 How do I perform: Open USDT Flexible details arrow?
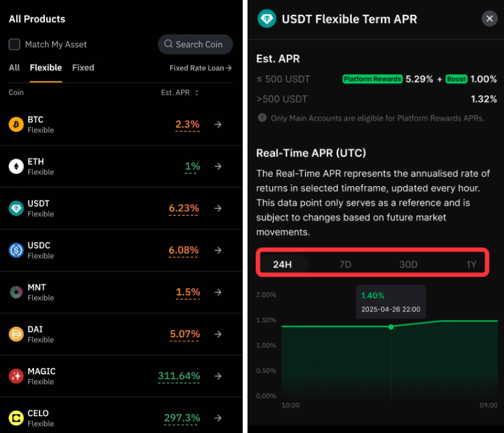(x=218, y=209)
